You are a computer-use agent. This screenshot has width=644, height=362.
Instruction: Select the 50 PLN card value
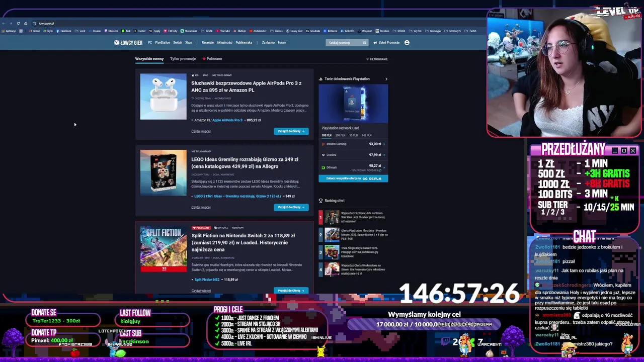[x=353, y=135]
